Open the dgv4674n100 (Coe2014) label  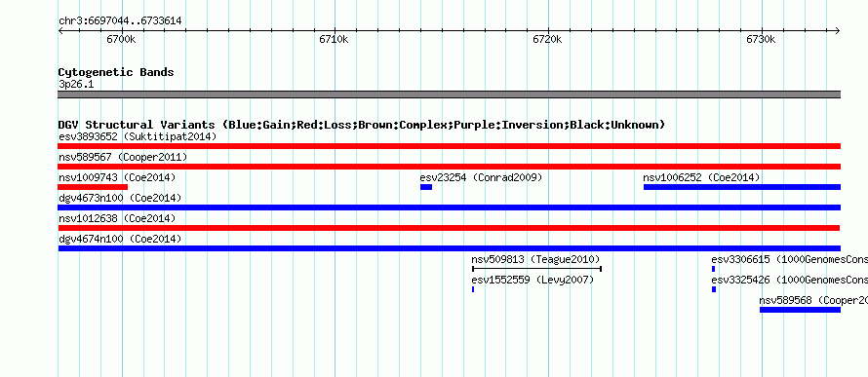[x=120, y=240]
